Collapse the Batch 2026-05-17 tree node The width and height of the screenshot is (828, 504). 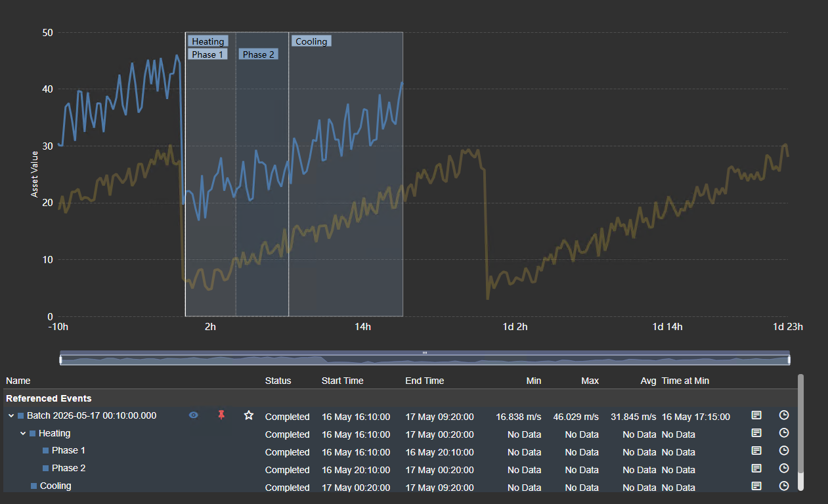pos(11,416)
